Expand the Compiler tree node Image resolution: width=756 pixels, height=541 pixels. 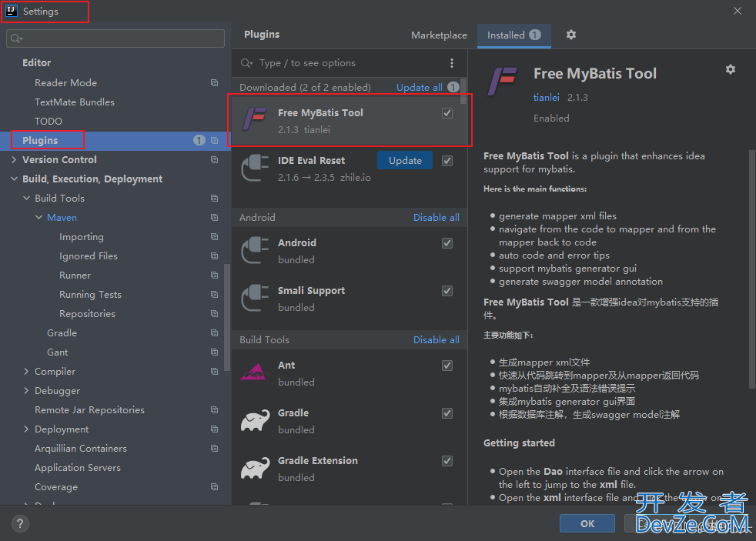click(x=26, y=372)
